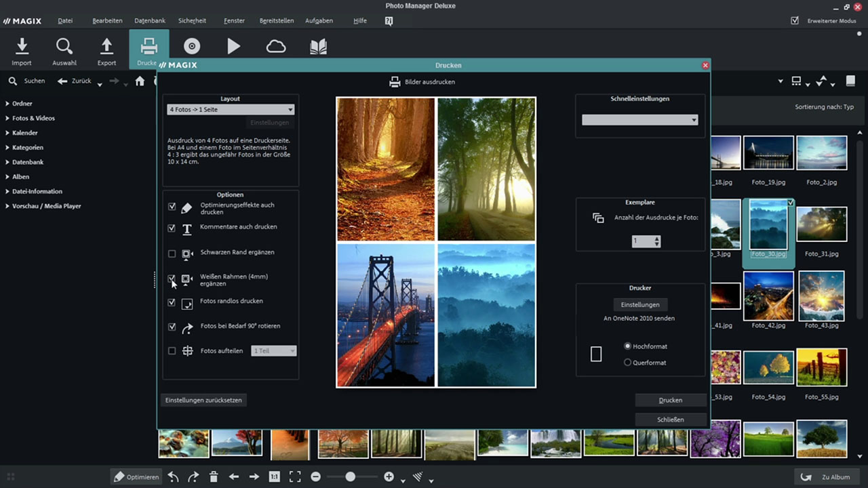Click the disc burn icon
Viewport: 868px width, 488px height.
(192, 46)
